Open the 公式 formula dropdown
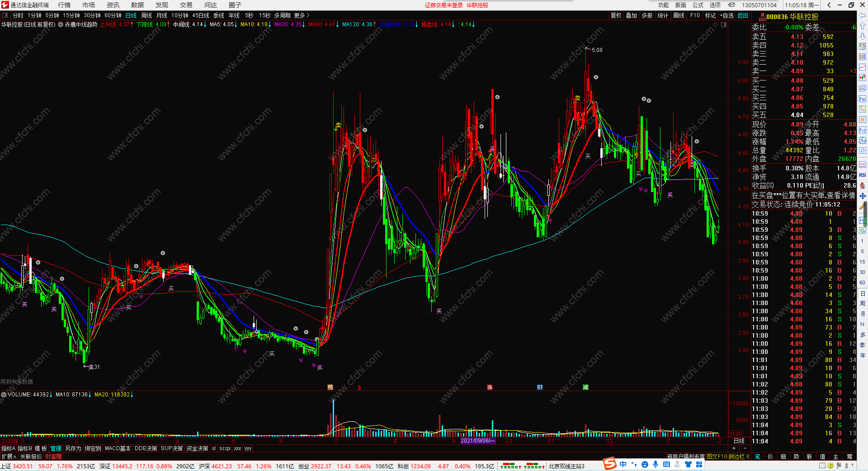The image size is (868, 471). [x=698, y=5]
